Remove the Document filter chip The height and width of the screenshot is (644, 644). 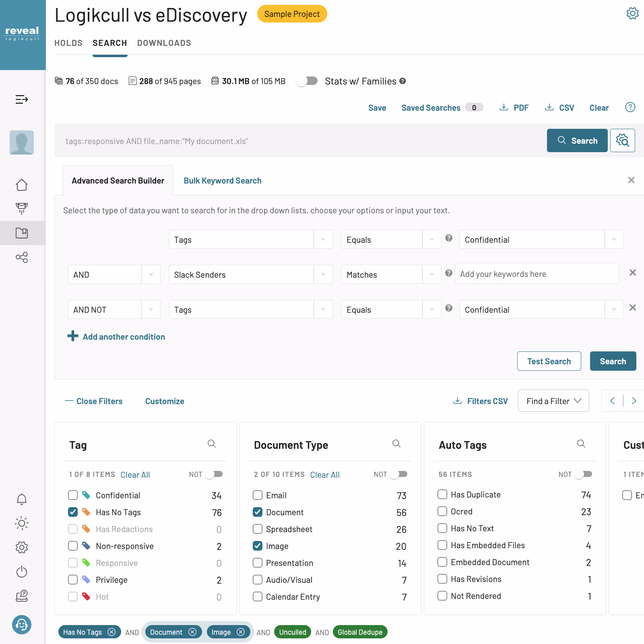coord(192,632)
